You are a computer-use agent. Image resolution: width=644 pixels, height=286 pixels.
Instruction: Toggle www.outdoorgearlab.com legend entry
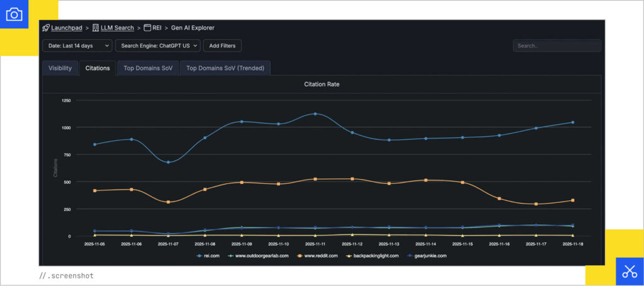(258, 256)
